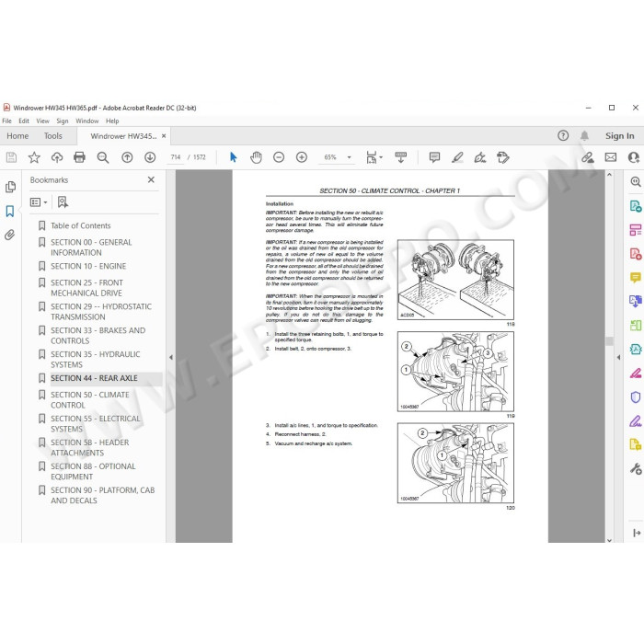Open the fit page options icon
The height and width of the screenshot is (644, 644).
pyautogui.click(x=374, y=157)
